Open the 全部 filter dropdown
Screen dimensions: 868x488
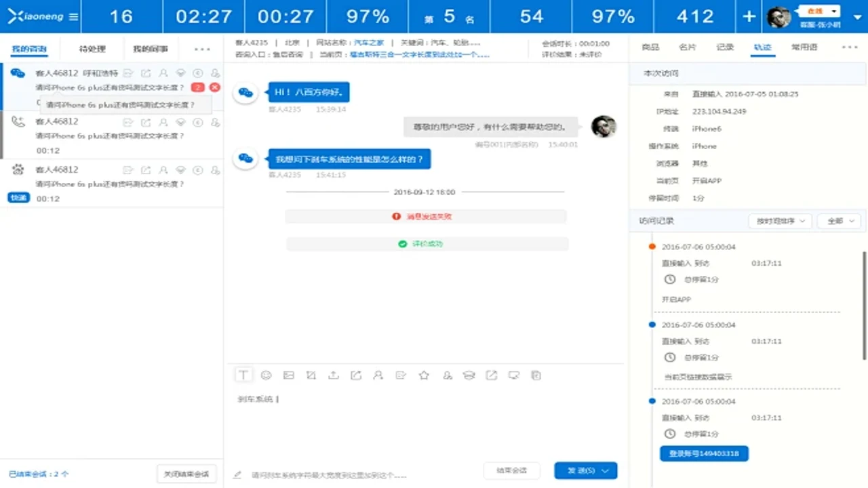(839, 221)
